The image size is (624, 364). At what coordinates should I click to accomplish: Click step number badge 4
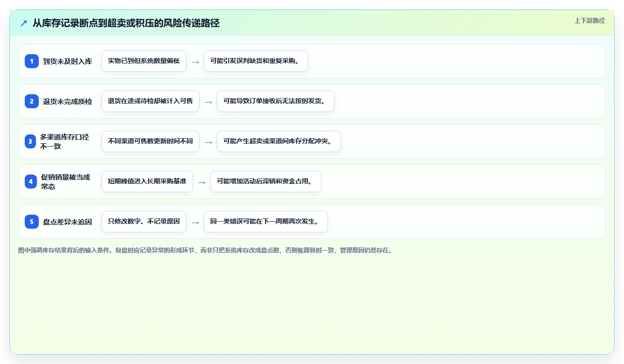(31, 182)
